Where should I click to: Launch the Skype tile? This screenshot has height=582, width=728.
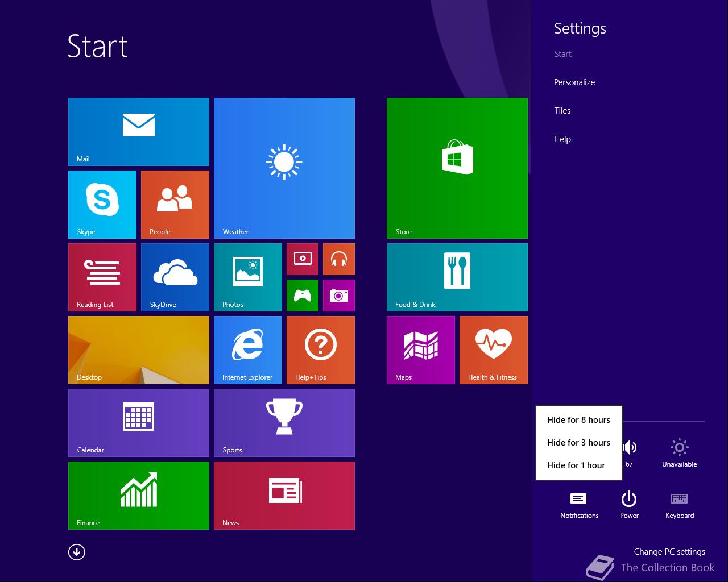102,205
